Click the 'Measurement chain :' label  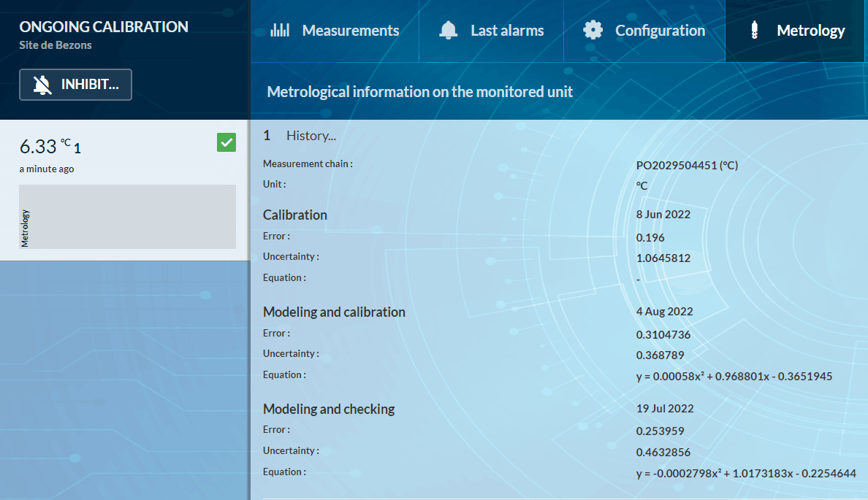(x=308, y=164)
